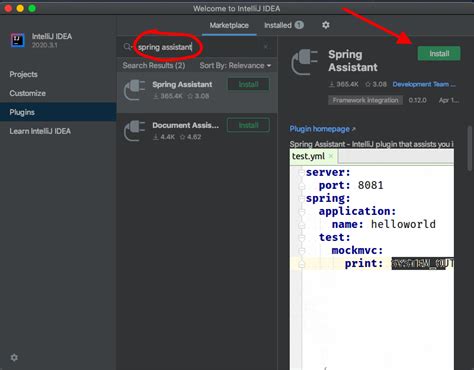Click the Framework integration tag
This screenshot has width=474, height=370.
[x=365, y=100]
